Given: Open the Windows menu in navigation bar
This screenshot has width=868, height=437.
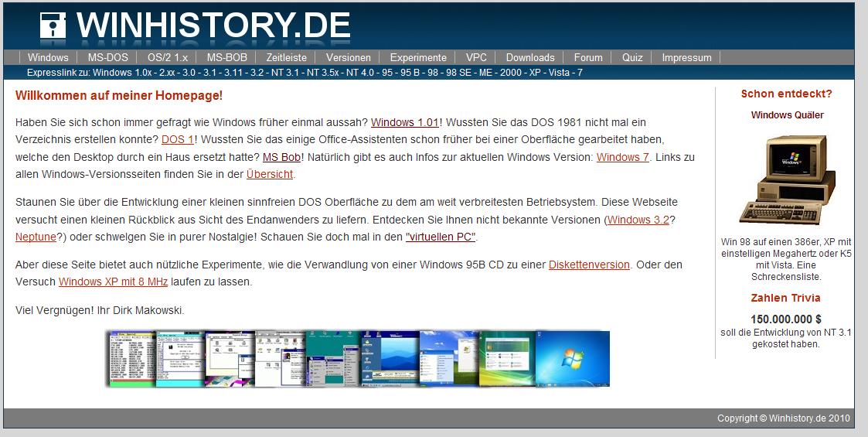Looking at the screenshot, I should pyautogui.click(x=48, y=57).
